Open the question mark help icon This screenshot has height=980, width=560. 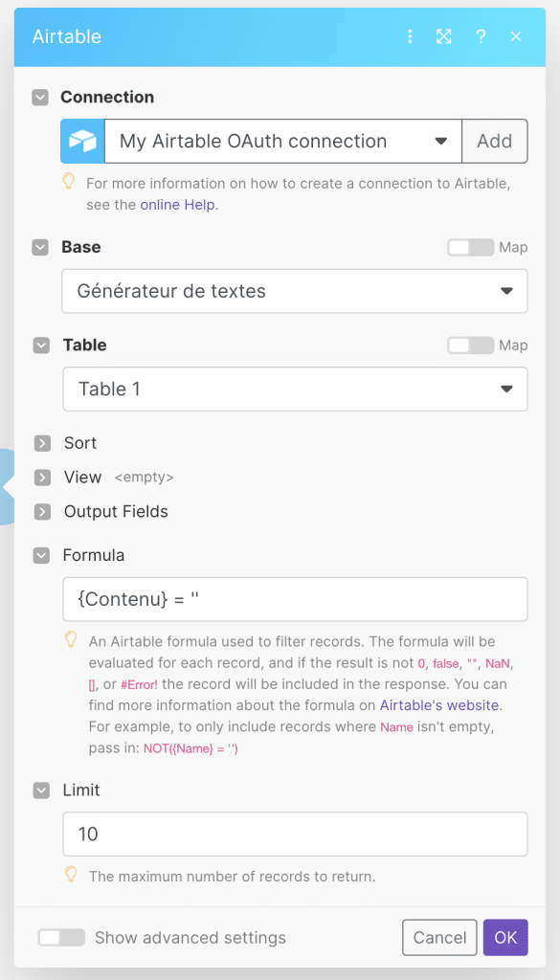click(x=481, y=37)
